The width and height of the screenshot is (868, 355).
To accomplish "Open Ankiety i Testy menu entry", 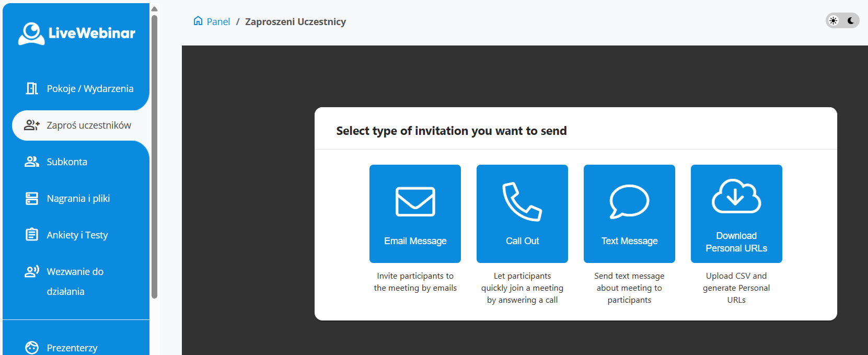I will 77,235.
